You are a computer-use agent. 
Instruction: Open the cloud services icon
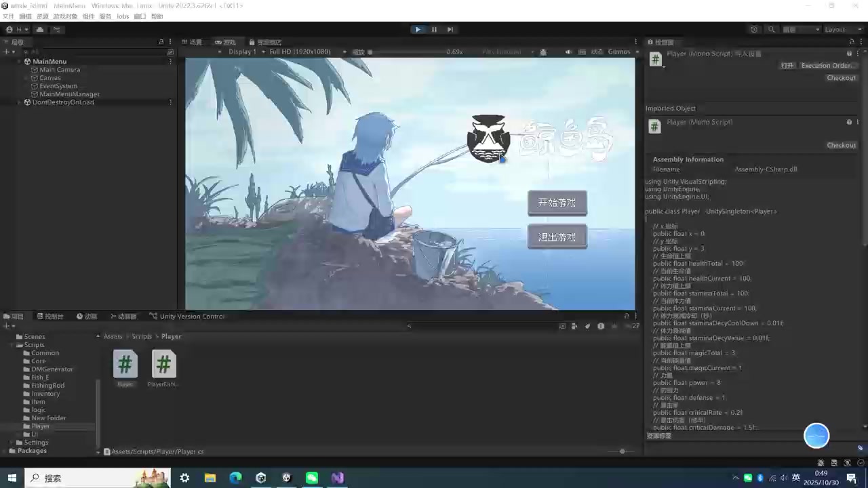tap(40, 30)
